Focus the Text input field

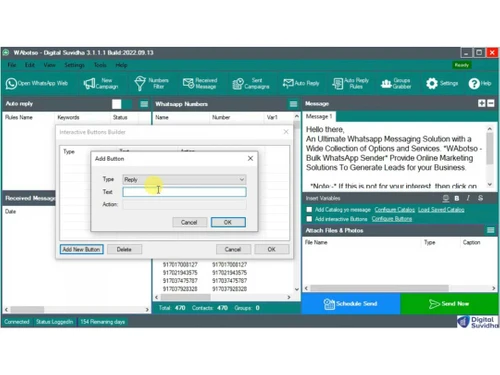click(x=184, y=192)
